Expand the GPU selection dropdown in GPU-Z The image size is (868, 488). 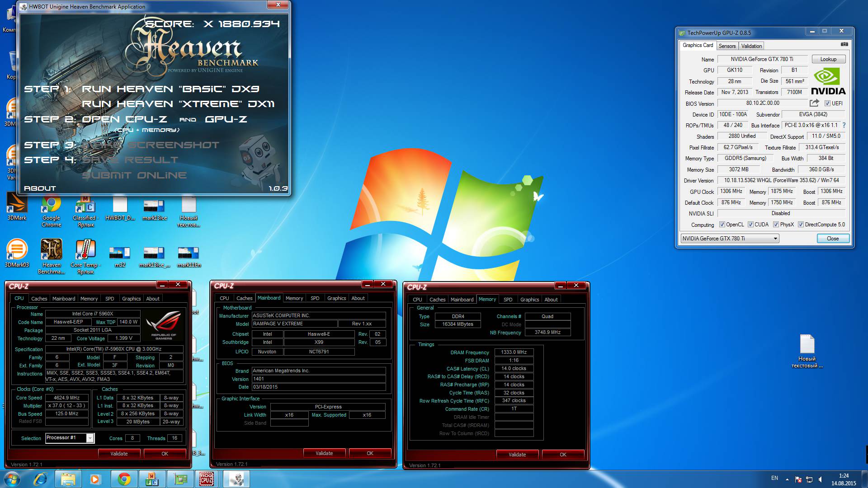pyautogui.click(x=775, y=239)
